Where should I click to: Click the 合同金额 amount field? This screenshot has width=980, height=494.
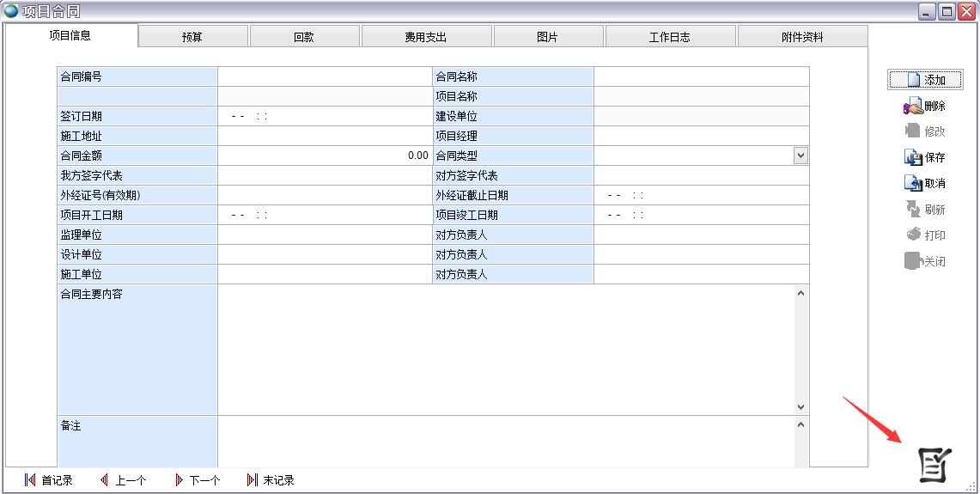325,156
